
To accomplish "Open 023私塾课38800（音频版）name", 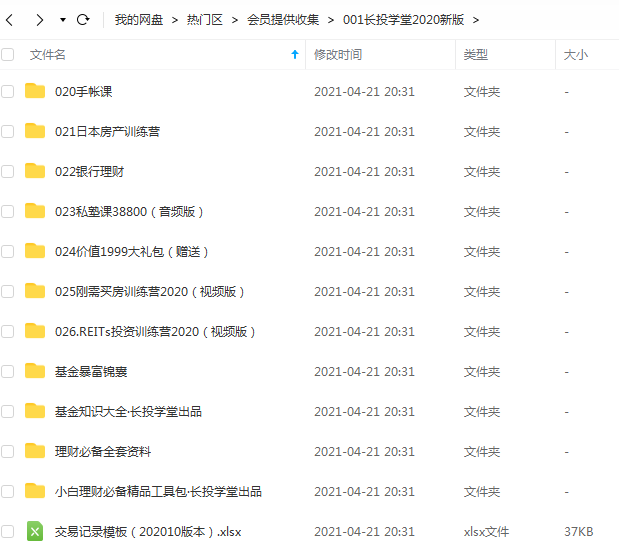I will pos(129,212).
